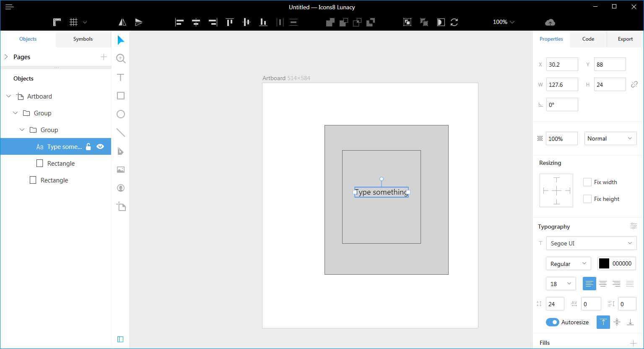Screen dimensions: 644x349
Task: Open the Properties tab
Action: click(x=551, y=39)
